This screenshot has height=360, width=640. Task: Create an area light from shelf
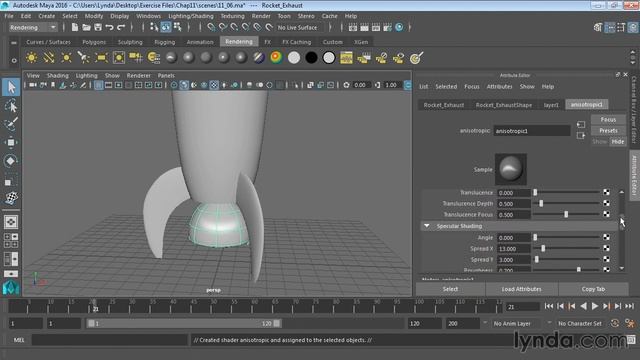(x=101, y=58)
